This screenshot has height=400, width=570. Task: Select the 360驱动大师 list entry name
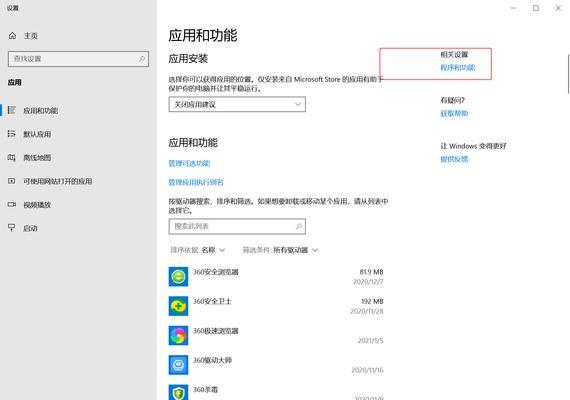[212, 360]
